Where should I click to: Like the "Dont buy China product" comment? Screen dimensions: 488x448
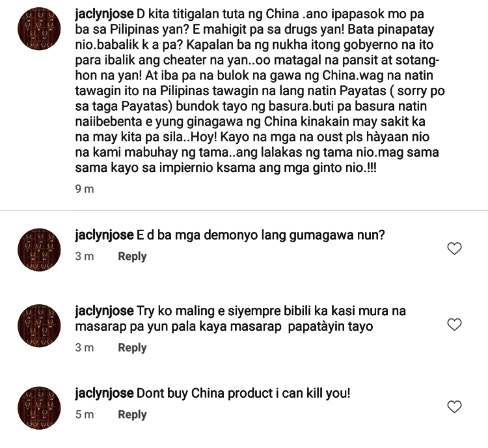coord(454,406)
